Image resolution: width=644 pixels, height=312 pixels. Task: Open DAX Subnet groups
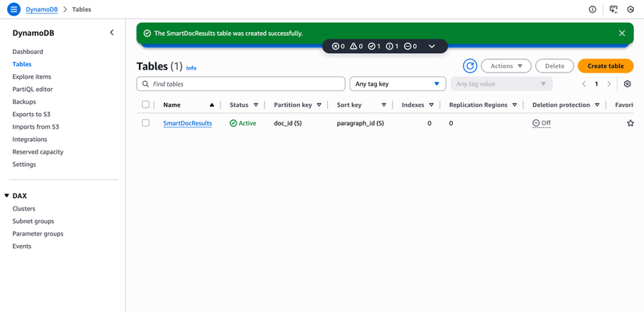pyautogui.click(x=34, y=222)
